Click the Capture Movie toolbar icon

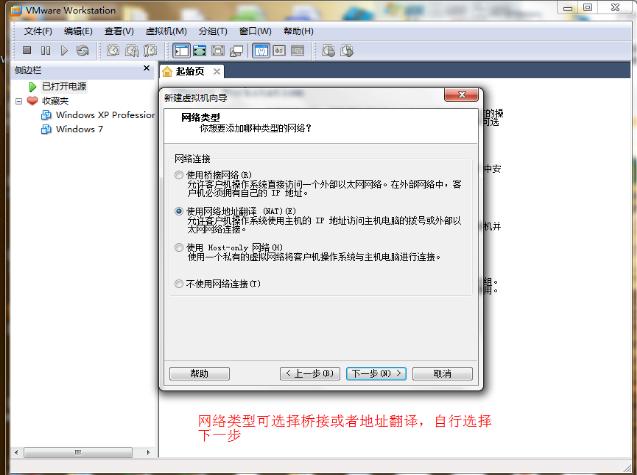pyautogui.click(x=347, y=51)
